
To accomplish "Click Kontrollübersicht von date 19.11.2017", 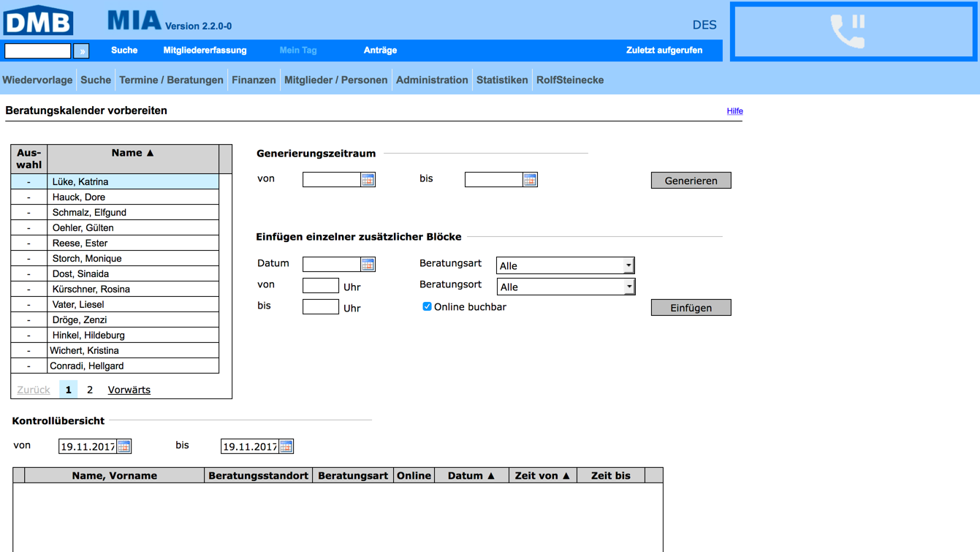I will [x=88, y=447].
